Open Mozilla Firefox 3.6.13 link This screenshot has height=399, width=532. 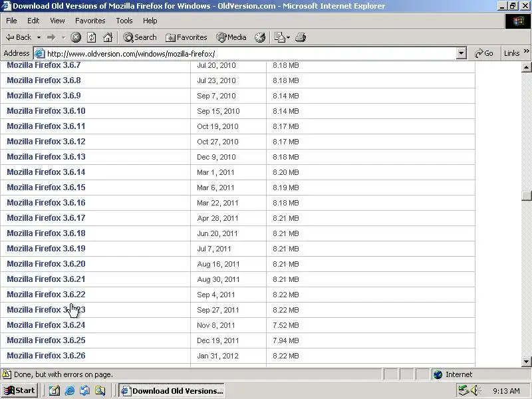[x=46, y=157]
